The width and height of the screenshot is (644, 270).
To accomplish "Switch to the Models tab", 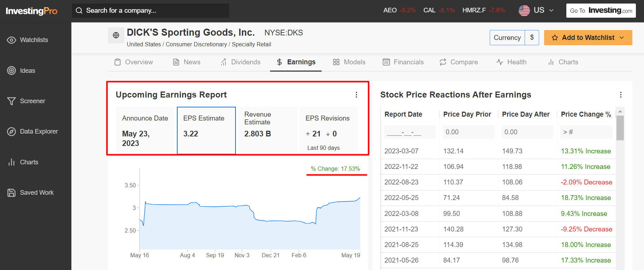I will click(x=349, y=62).
